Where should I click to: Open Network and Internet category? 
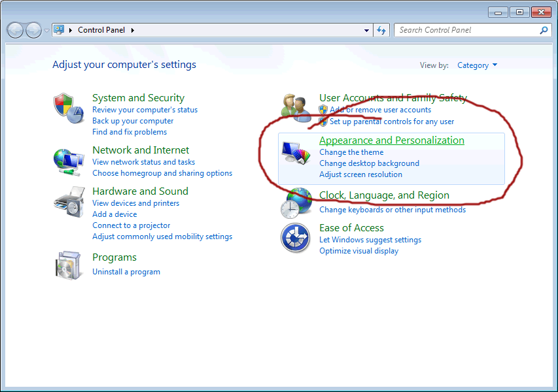[141, 150]
